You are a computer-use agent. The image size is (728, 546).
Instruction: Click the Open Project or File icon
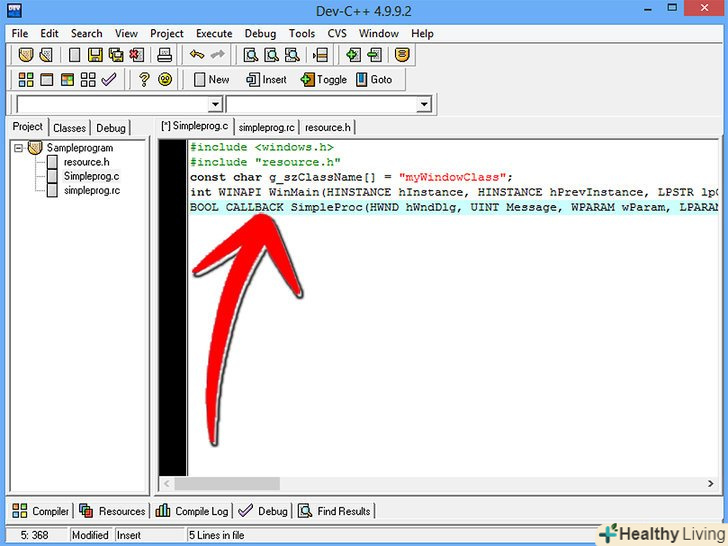(x=46, y=55)
